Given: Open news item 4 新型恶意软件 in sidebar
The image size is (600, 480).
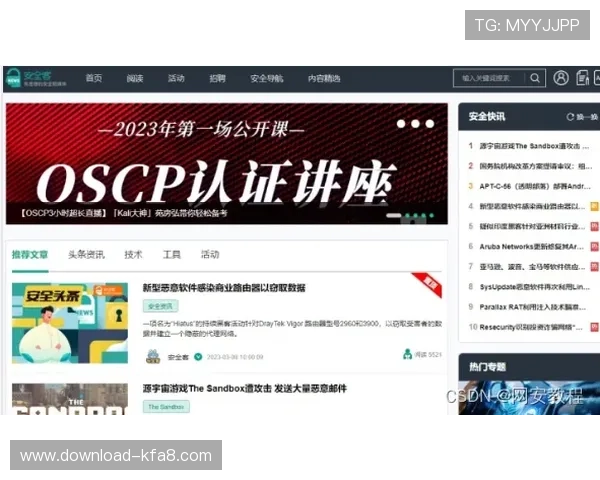Looking at the screenshot, I should pos(532,206).
